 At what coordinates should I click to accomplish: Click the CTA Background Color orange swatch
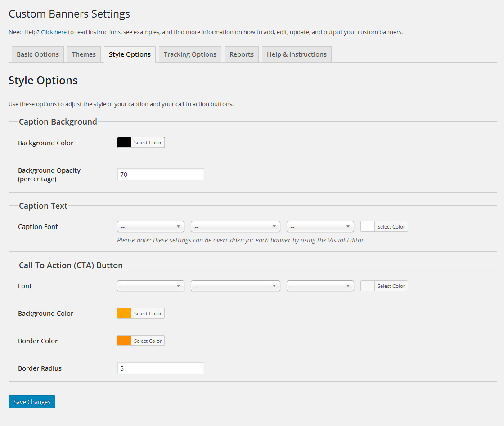click(124, 314)
